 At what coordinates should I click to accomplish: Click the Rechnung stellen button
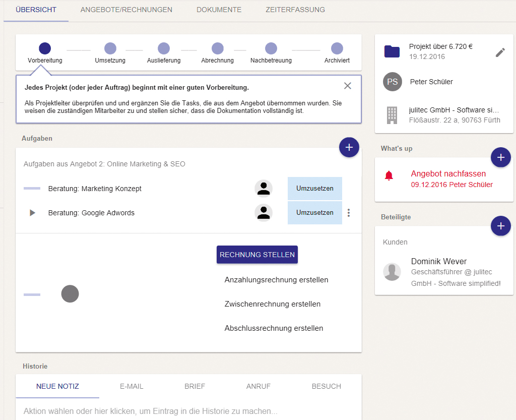(x=257, y=255)
